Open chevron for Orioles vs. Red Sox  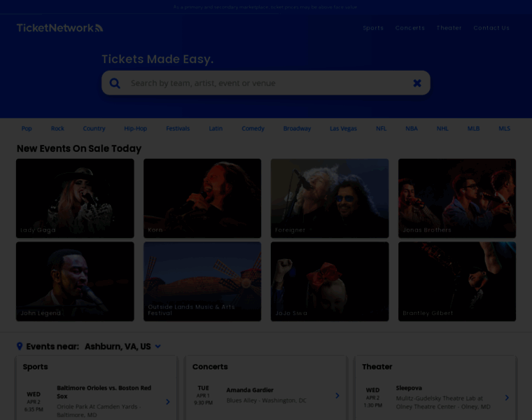click(x=167, y=402)
